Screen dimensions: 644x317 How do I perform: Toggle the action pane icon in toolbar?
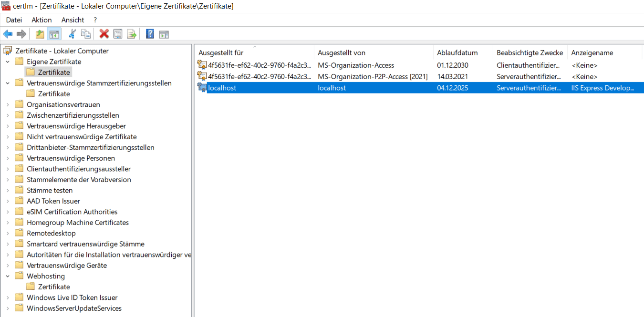(x=164, y=34)
